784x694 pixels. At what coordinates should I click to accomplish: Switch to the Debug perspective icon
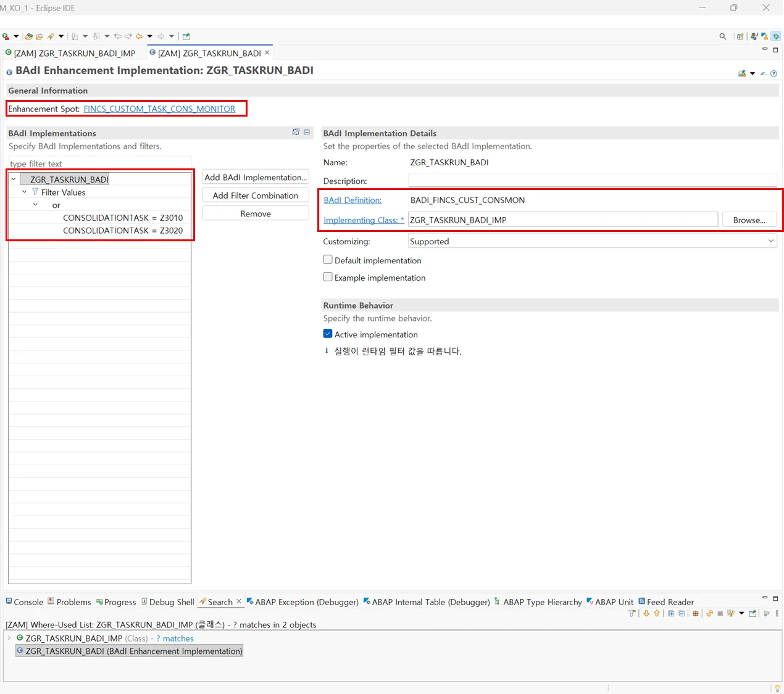[x=776, y=36]
